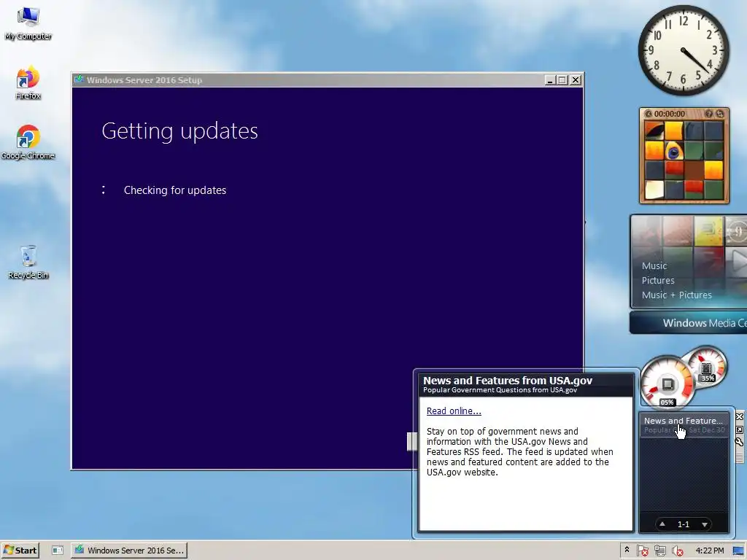Go to next headlines page arrow

pos(704,524)
